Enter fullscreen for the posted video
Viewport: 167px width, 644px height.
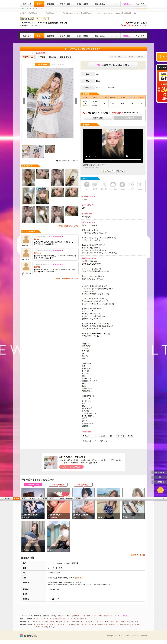point(133,156)
